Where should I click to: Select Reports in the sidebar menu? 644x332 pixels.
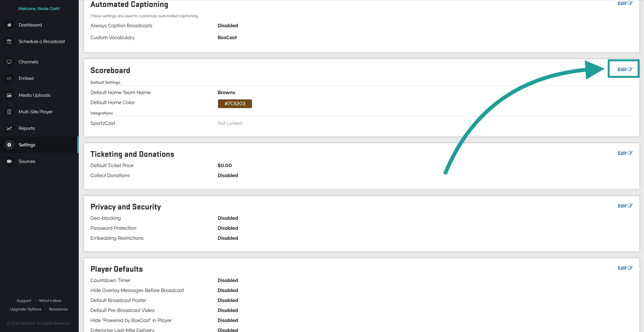pyautogui.click(x=27, y=128)
